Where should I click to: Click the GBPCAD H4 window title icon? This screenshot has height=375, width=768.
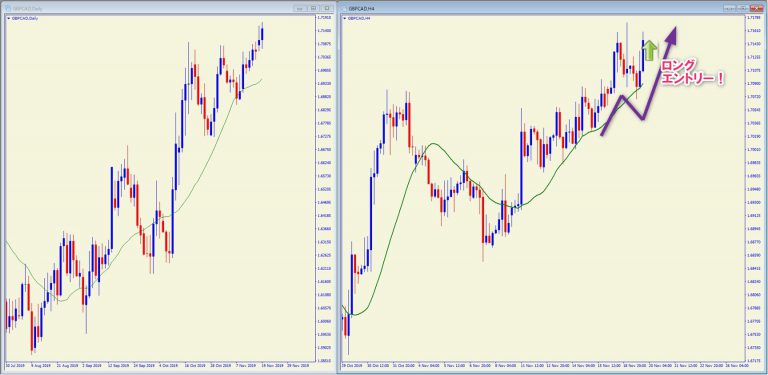click(x=344, y=8)
